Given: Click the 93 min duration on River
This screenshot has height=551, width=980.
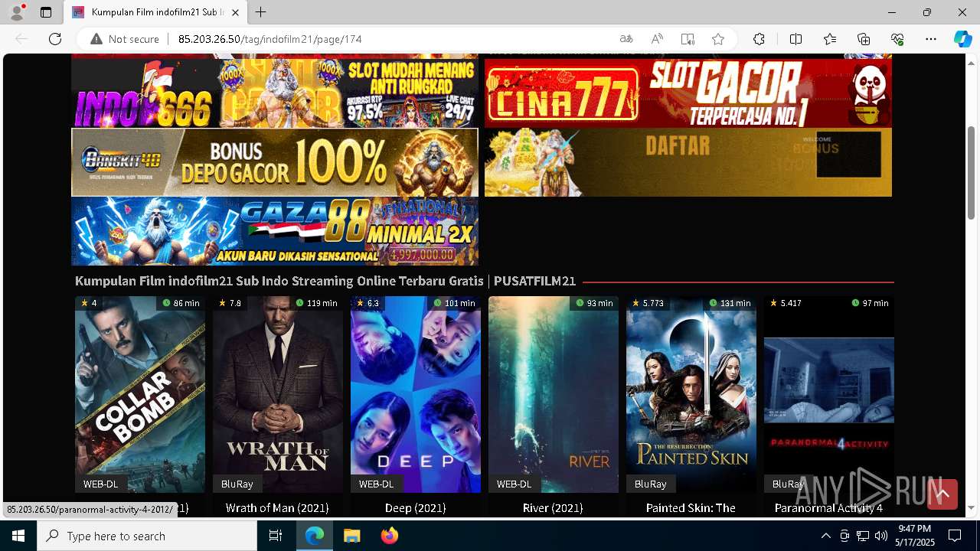Looking at the screenshot, I should pos(595,303).
